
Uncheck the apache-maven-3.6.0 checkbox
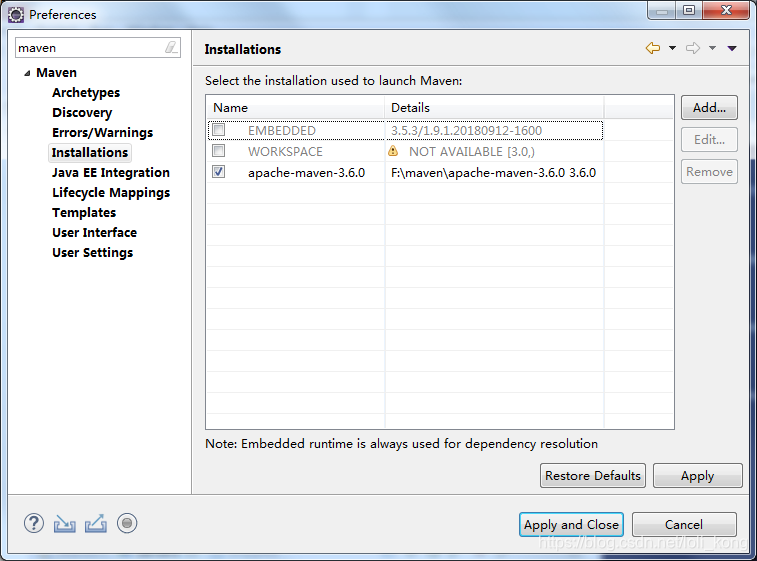[219, 171]
